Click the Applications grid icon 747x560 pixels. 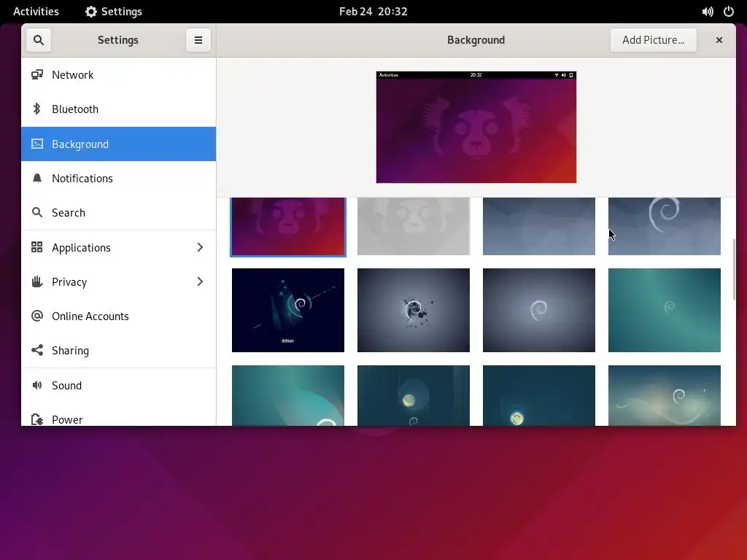(x=37, y=247)
